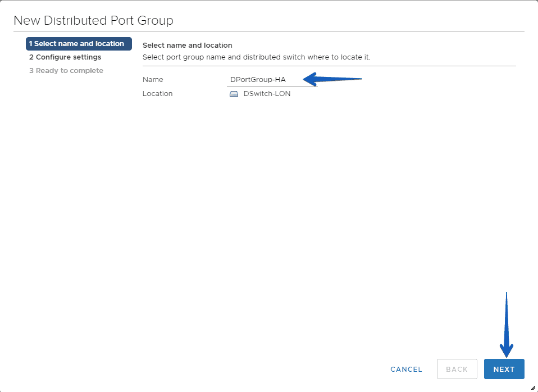Click the blue arrow pointing at Name field
This screenshot has height=392, width=538.
[332, 79]
